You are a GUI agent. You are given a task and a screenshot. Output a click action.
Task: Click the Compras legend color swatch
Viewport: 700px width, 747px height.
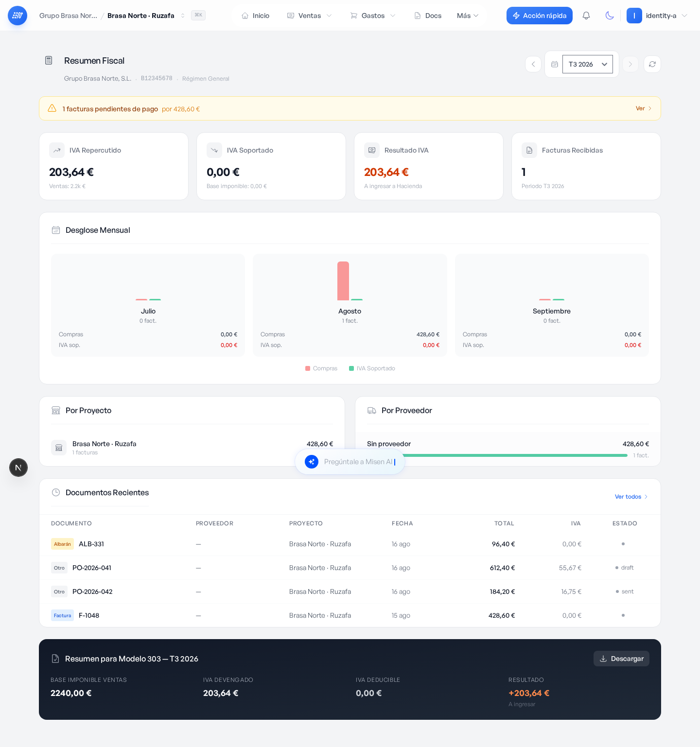pos(308,368)
